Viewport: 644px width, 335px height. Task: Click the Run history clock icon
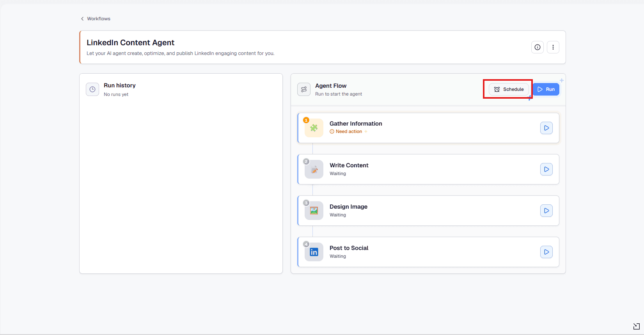click(x=92, y=89)
